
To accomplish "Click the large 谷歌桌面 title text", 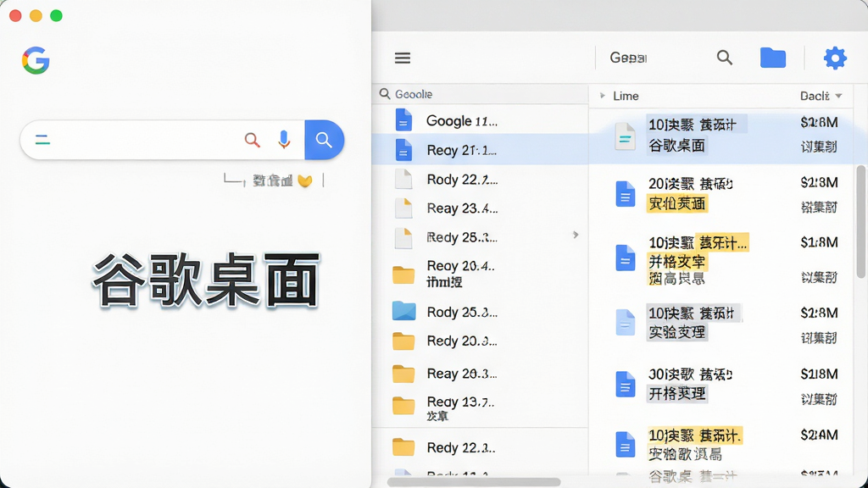I will [207, 280].
